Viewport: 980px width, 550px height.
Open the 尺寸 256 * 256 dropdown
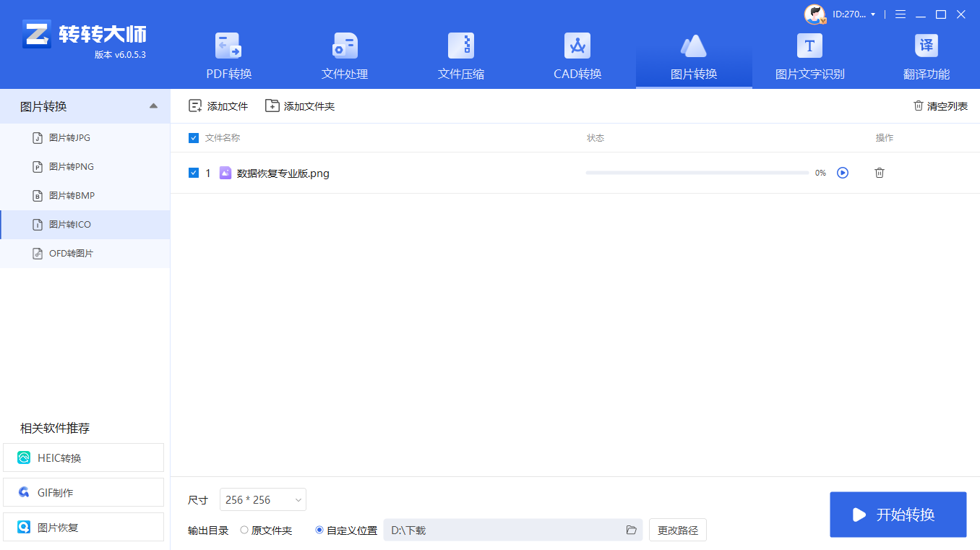point(263,500)
